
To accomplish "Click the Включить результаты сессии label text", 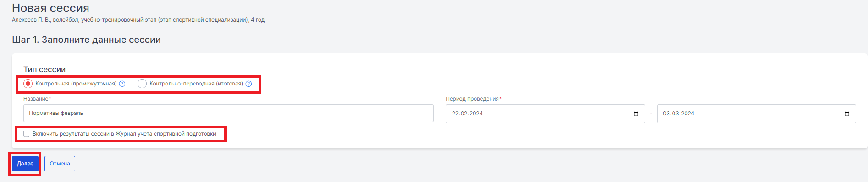I will click(124, 134).
